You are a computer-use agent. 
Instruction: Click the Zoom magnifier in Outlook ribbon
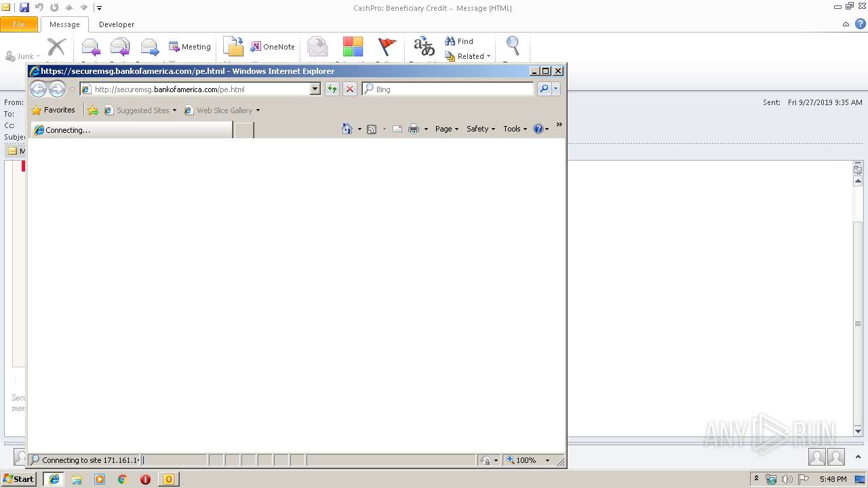(513, 47)
